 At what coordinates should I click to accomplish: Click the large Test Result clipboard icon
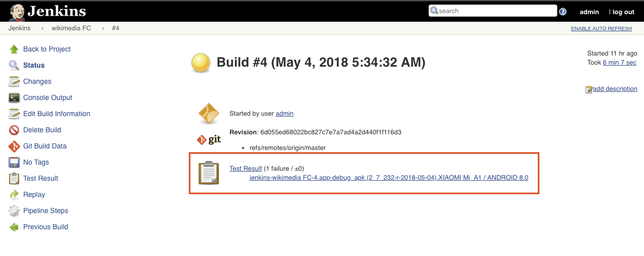[209, 173]
